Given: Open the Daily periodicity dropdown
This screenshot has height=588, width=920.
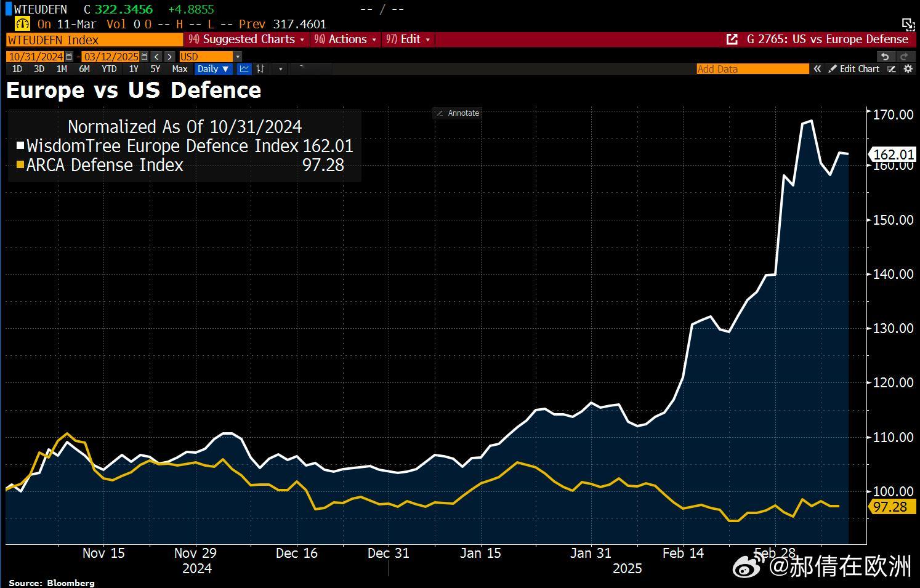Looking at the screenshot, I should [213, 69].
